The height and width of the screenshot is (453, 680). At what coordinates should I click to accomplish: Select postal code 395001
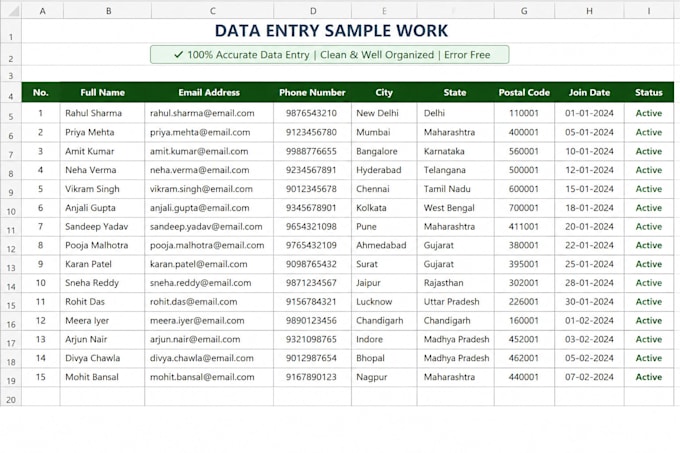[524, 264]
